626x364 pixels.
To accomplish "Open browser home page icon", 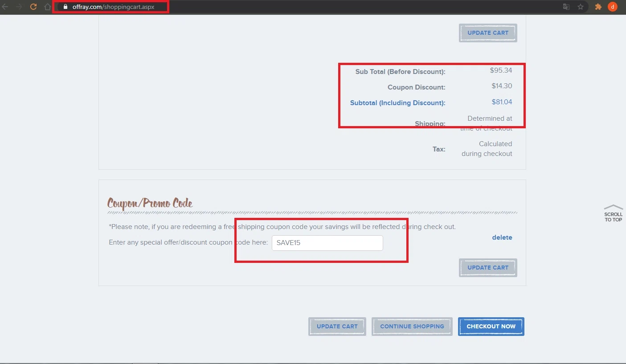I will coord(48,7).
